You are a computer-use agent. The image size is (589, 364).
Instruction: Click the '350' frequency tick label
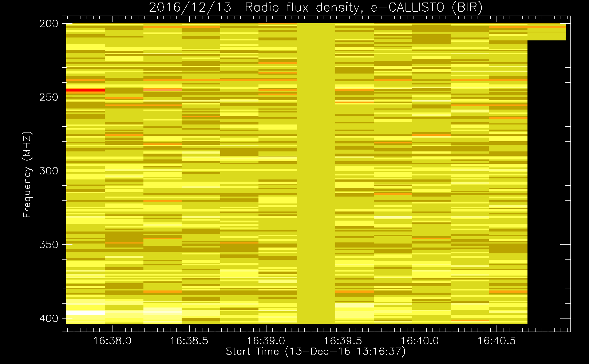click(49, 244)
